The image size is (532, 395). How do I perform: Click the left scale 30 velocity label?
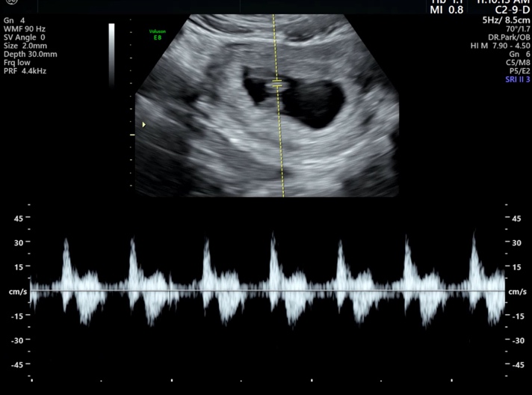[x=19, y=243]
